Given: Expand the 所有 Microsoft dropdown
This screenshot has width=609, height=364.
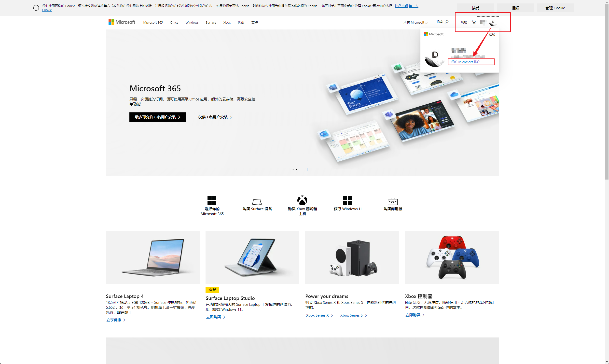Looking at the screenshot, I should (x=415, y=22).
